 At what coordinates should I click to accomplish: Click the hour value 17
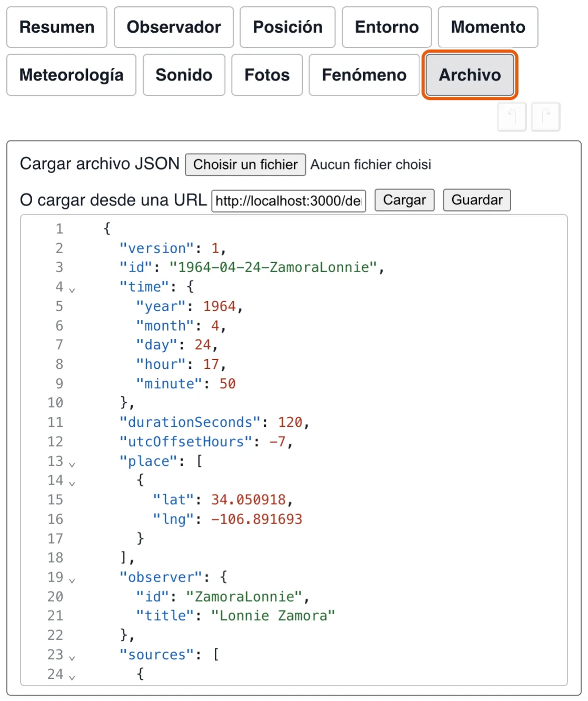pyautogui.click(x=211, y=364)
